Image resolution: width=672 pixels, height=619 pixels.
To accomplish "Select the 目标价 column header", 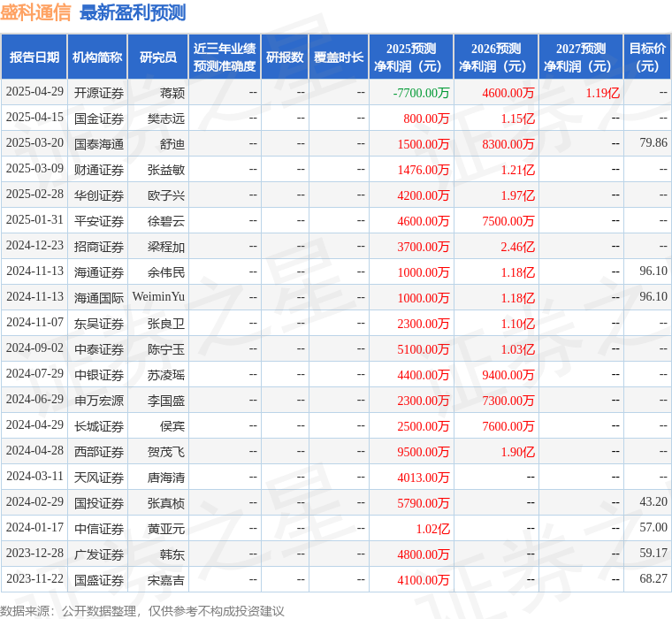I will tap(647, 57).
